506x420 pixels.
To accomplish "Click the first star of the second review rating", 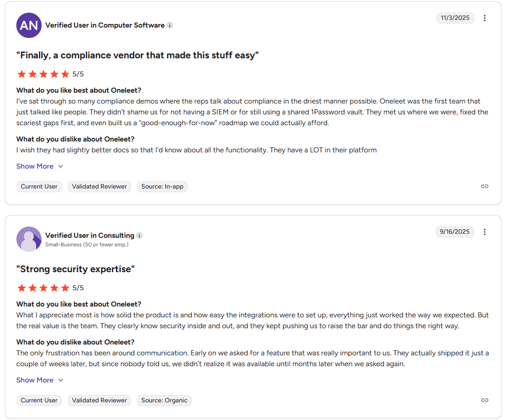I will pos(21,288).
